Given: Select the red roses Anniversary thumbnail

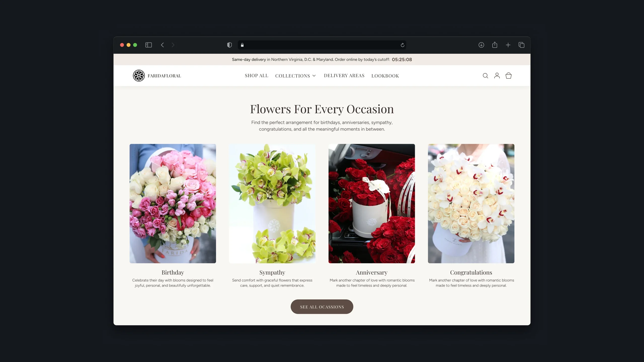Looking at the screenshot, I should 372,204.
